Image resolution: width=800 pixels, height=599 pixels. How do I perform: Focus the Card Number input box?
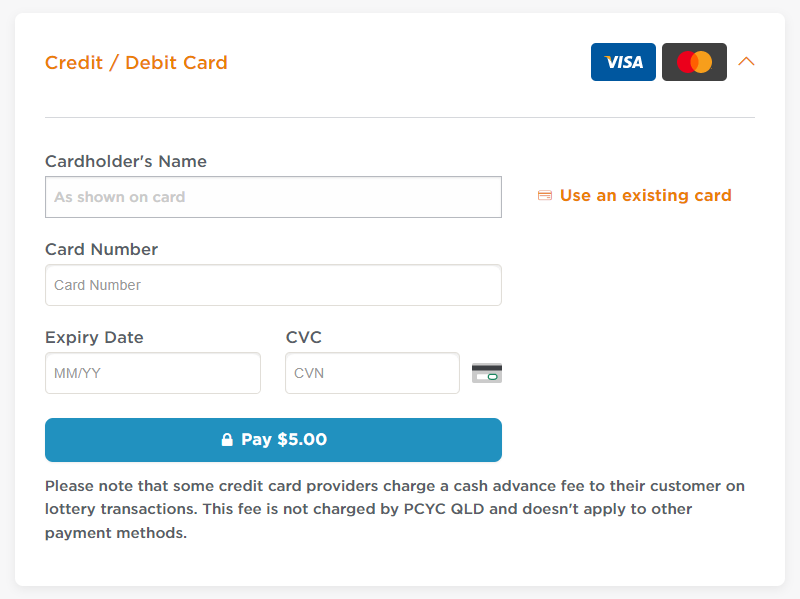273,285
